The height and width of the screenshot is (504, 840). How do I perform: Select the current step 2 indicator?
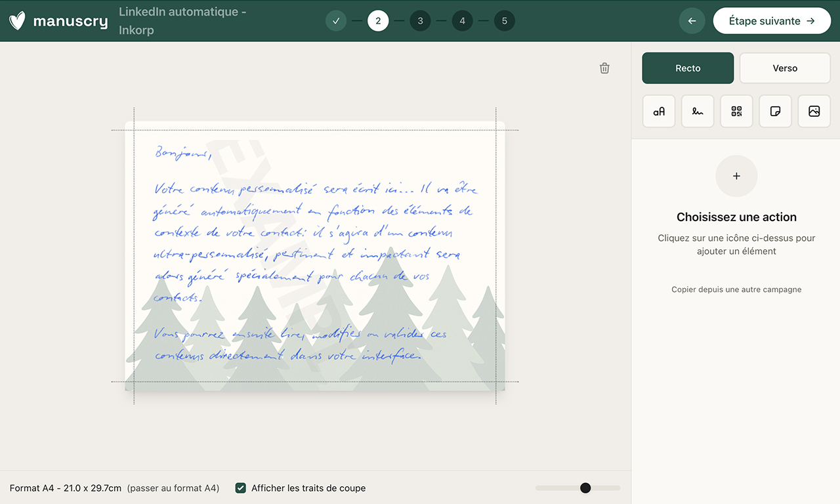(378, 20)
